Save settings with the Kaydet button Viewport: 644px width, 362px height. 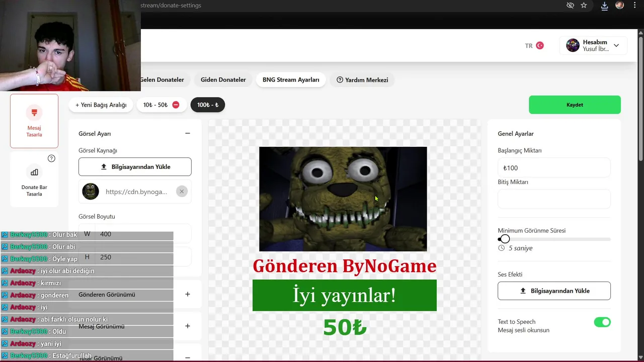575,105
